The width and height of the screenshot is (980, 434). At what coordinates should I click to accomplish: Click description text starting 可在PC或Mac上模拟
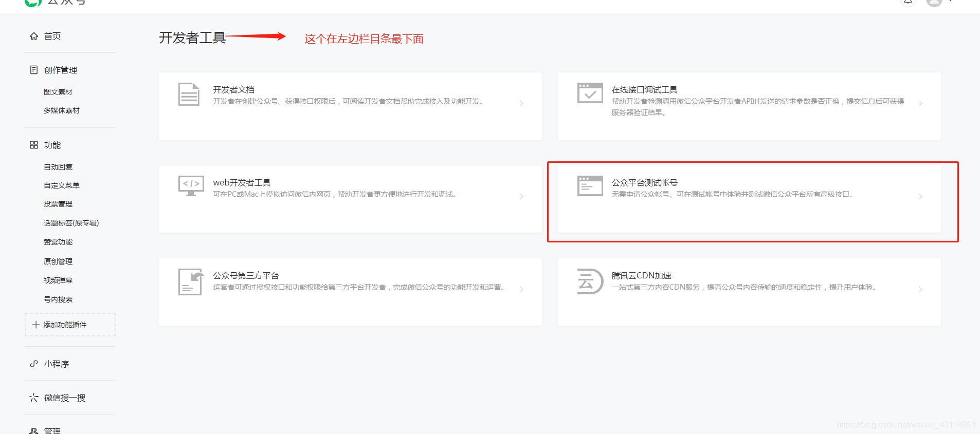(x=336, y=194)
